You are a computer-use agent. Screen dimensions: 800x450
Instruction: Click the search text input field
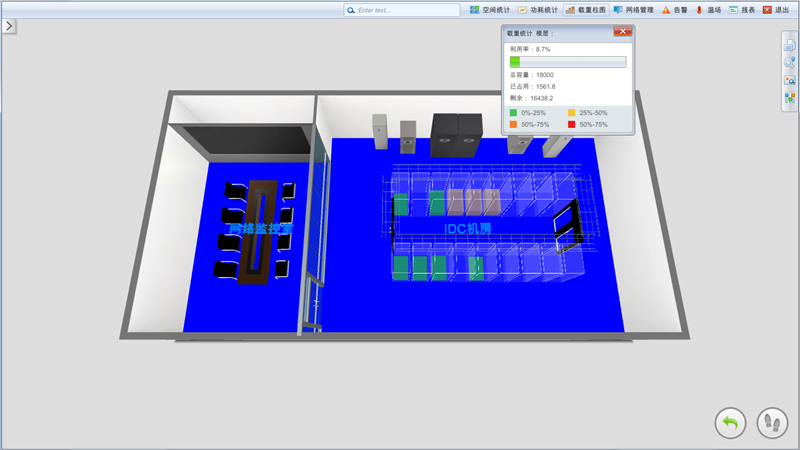402,10
